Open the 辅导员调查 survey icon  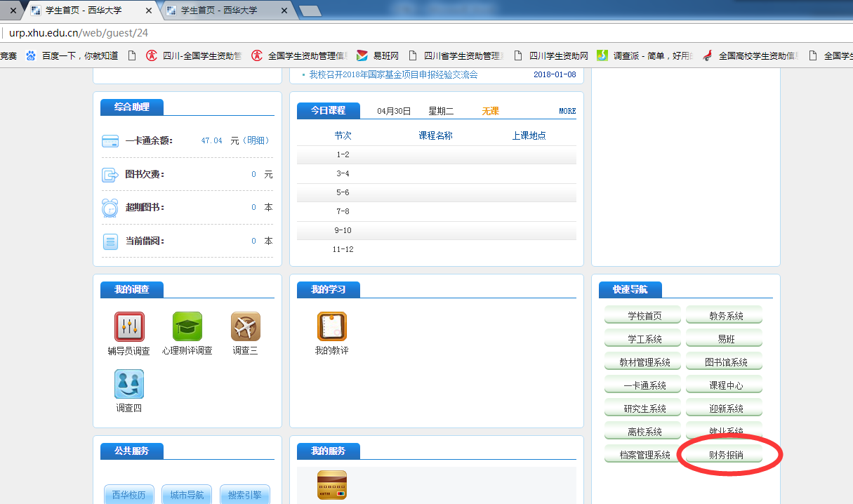pos(129,327)
